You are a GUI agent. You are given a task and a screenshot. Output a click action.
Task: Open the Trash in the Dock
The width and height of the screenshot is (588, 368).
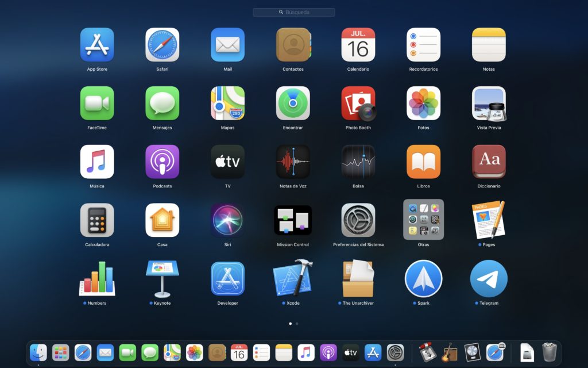(550, 352)
